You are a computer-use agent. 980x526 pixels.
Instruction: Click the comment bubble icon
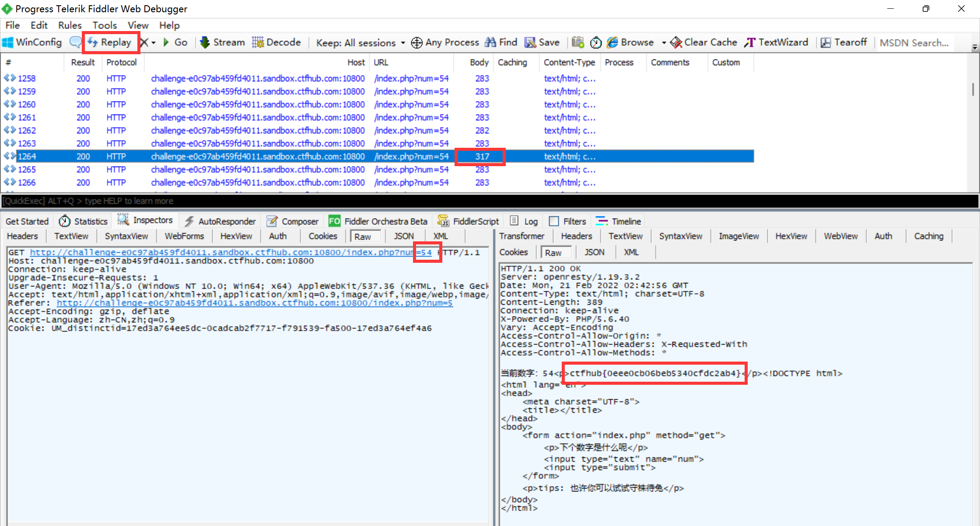pos(75,42)
